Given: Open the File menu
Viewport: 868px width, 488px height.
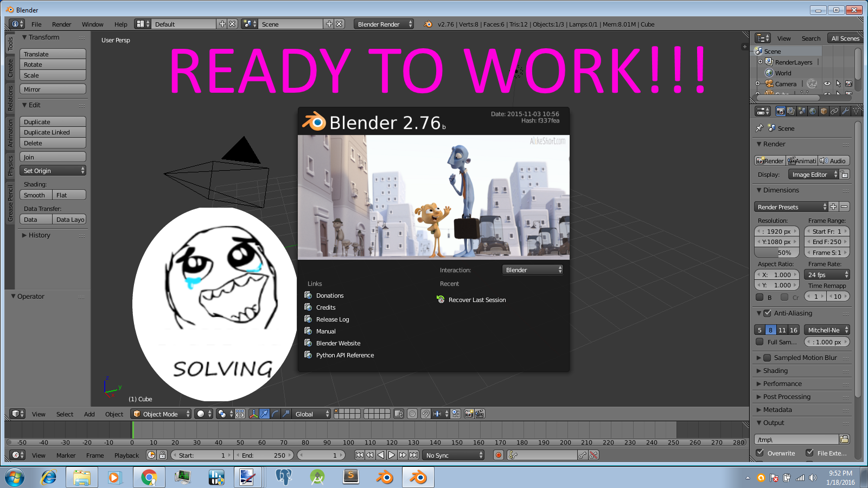Looking at the screenshot, I should (36, 24).
